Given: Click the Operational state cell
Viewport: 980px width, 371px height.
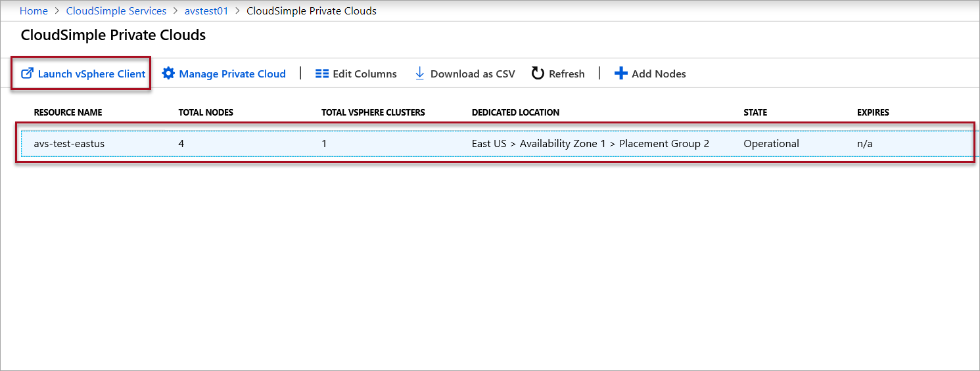Looking at the screenshot, I should pos(772,143).
